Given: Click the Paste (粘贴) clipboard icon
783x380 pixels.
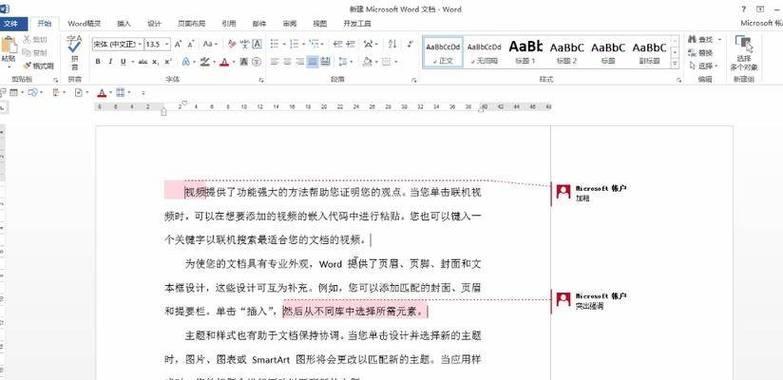Looking at the screenshot, I should click(8, 45).
